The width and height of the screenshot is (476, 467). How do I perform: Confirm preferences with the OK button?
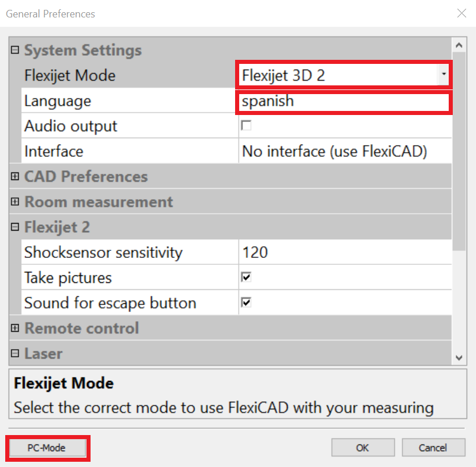pos(363,448)
